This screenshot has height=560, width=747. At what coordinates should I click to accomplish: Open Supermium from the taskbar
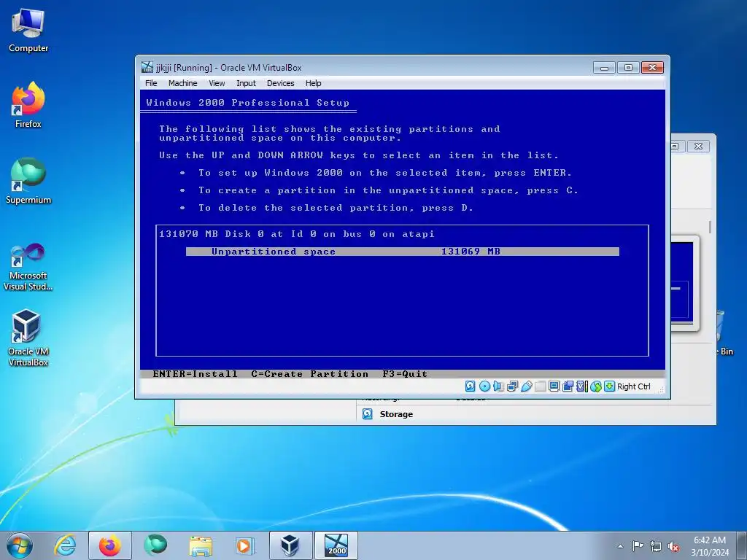pyautogui.click(x=155, y=545)
